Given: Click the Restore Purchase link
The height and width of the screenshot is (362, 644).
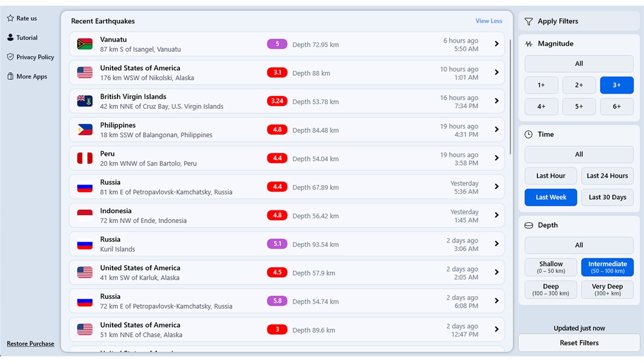Looking at the screenshot, I should (30, 344).
